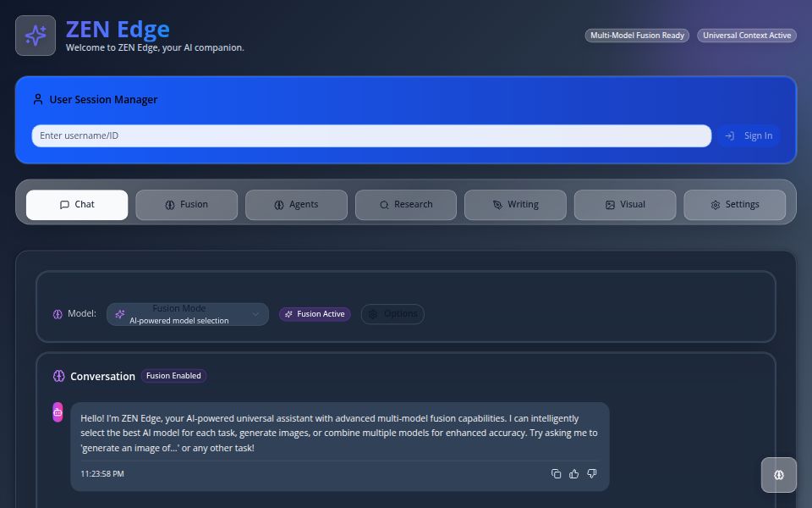Screen dimensions: 812x508
Task: Open the floating brain button at bottom right
Action: (x=778, y=475)
